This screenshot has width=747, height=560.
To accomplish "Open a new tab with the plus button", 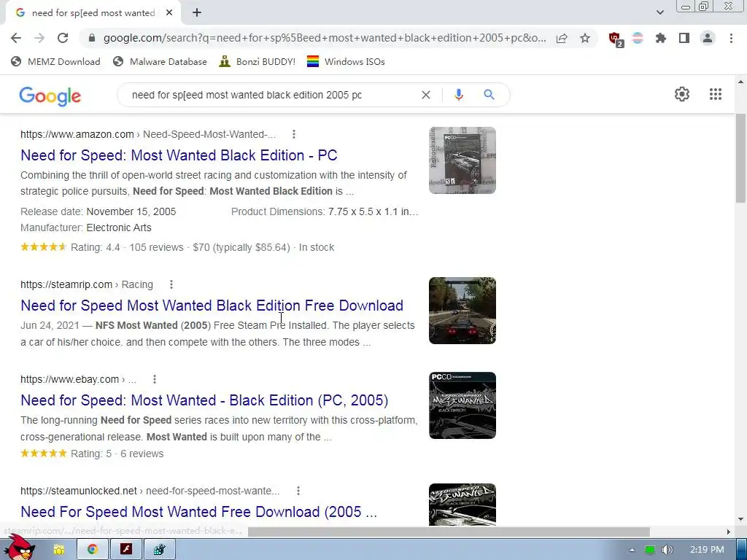I will coord(197,13).
